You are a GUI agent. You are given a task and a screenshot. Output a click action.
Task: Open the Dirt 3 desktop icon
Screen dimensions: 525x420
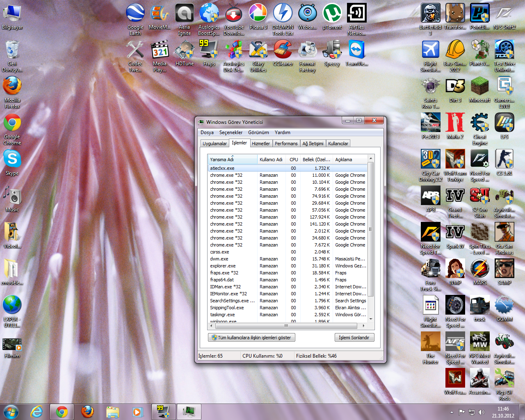[x=455, y=89]
